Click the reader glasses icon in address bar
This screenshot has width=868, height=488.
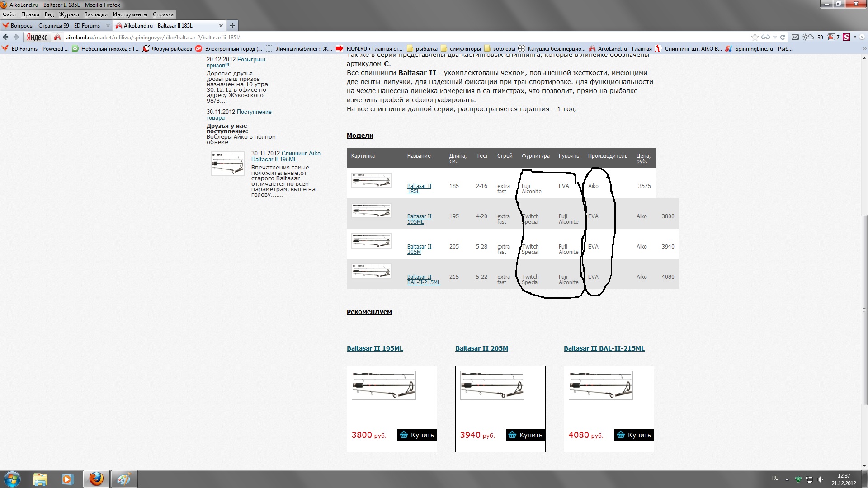point(765,37)
